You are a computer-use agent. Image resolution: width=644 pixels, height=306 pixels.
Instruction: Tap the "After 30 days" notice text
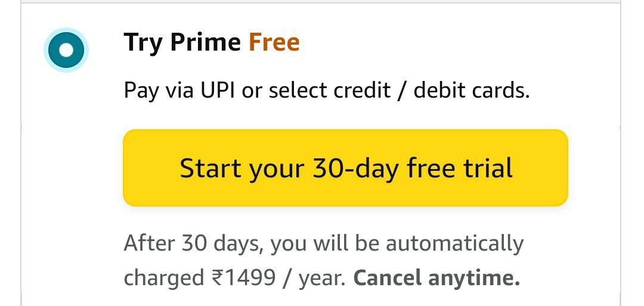click(x=186, y=243)
